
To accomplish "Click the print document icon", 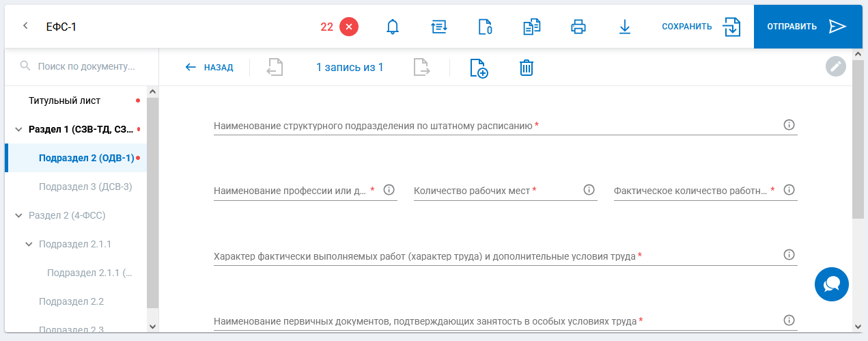I will 578,27.
